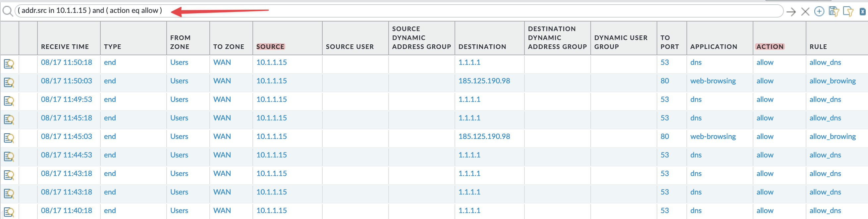The height and width of the screenshot is (219, 868).
Task: Sort by the Receive Time column header
Action: [65, 47]
